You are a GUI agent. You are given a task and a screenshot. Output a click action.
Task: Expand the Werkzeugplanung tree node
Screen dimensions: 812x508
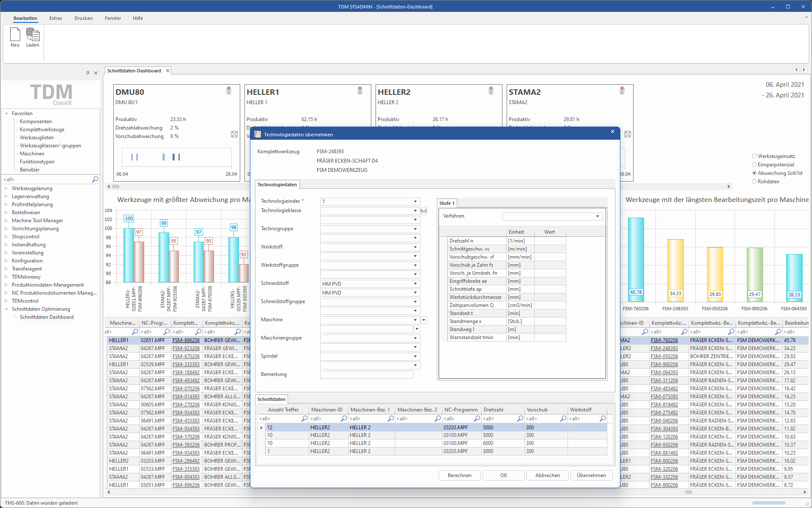6,188
